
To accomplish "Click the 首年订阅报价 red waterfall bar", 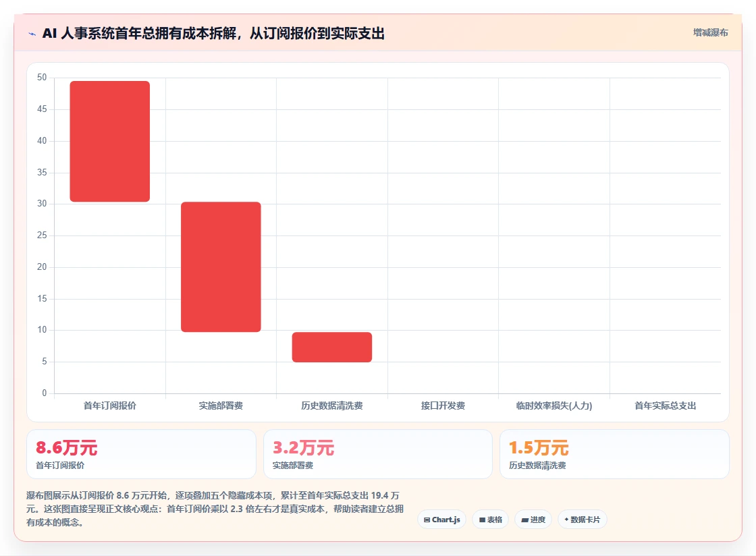I will click(x=110, y=141).
